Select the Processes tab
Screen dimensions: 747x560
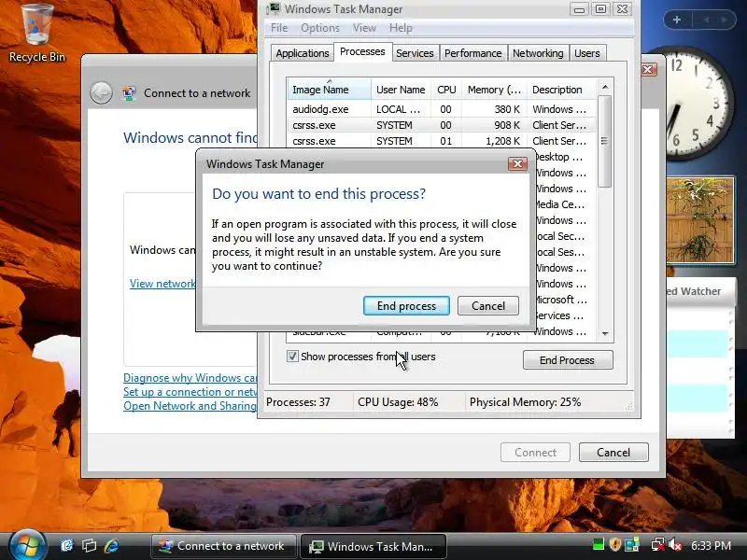362,51
